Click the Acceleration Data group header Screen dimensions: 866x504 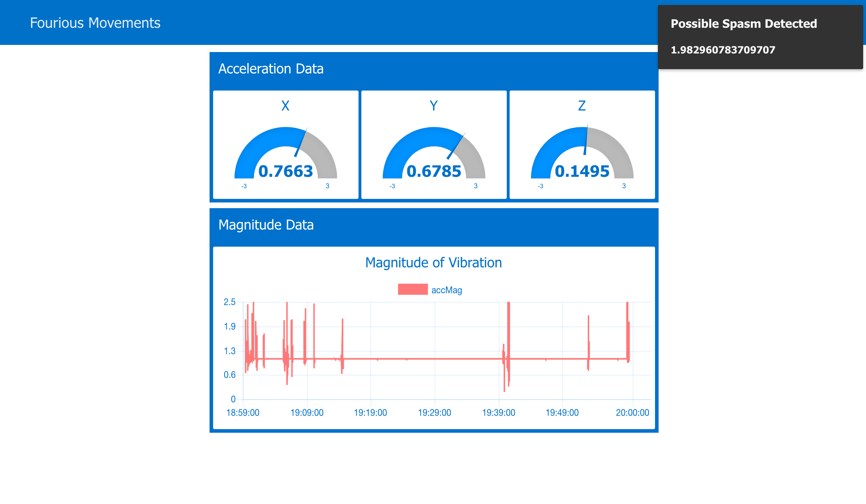[271, 69]
